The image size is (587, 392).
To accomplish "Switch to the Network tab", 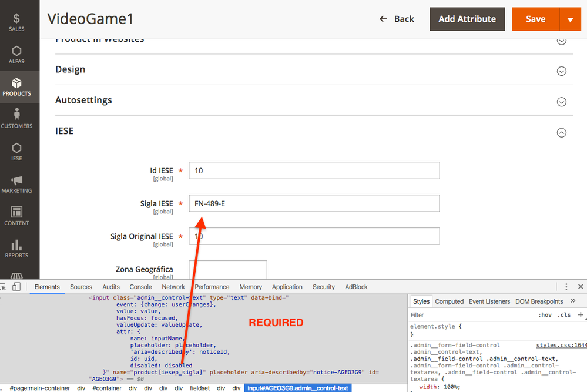I will [x=173, y=287].
